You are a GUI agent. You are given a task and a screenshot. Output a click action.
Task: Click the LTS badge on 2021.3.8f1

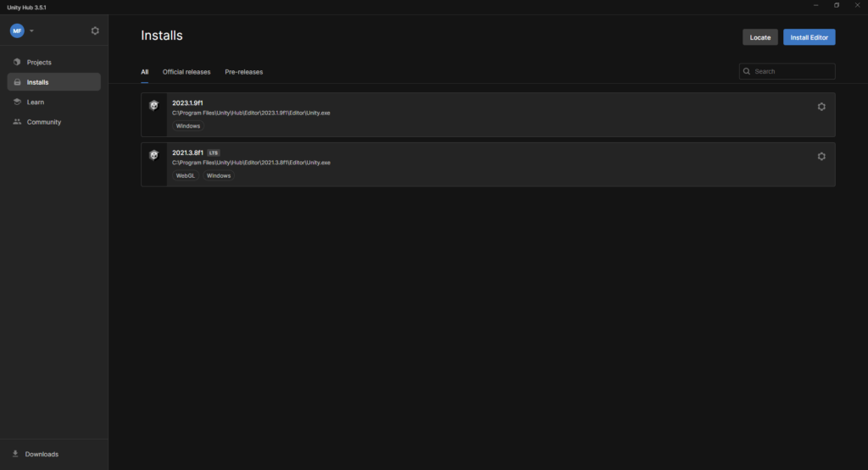[214, 152]
